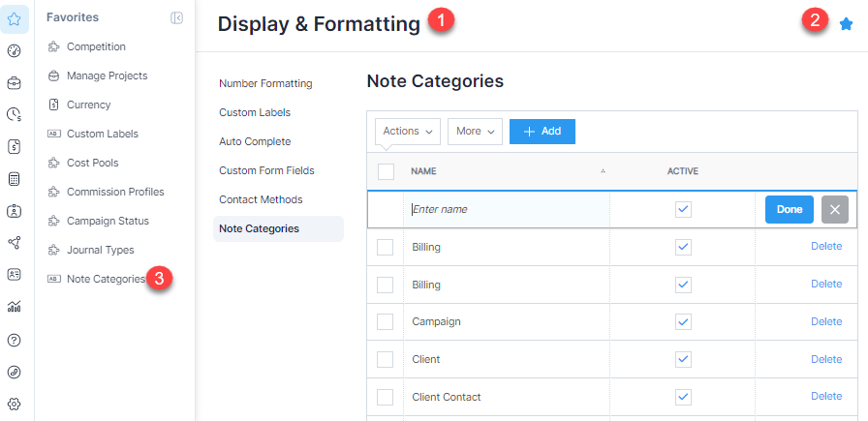Click the puzzle icon beside Campaign Status
The height and width of the screenshot is (421, 868).
53,222
